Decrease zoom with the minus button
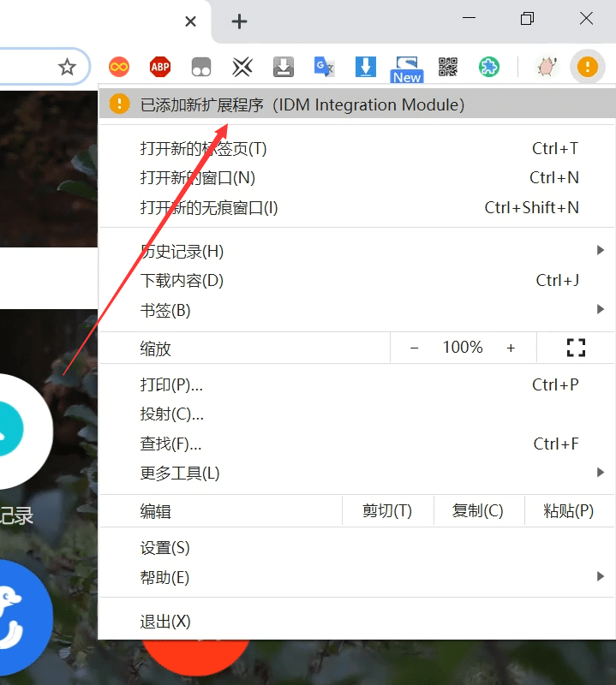This screenshot has width=616, height=685. [414, 348]
